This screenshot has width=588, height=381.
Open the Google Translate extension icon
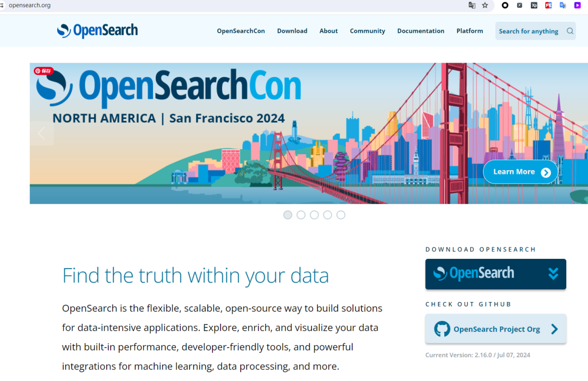(x=562, y=5)
